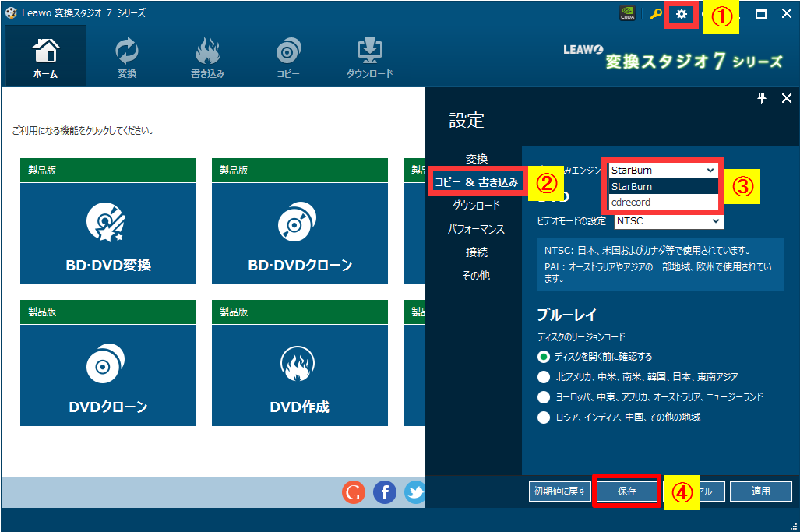
Task: Switch to the 書き込み tab
Action: (x=207, y=58)
